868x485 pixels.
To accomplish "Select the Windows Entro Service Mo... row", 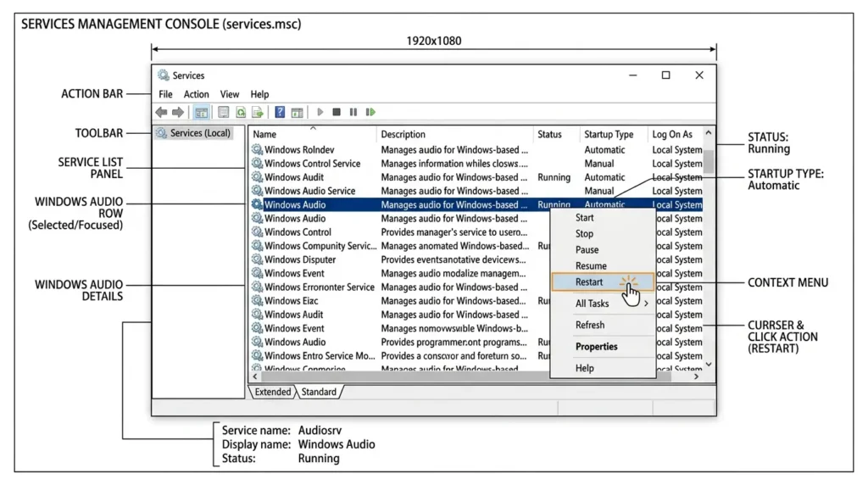I will (x=476, y=355).
